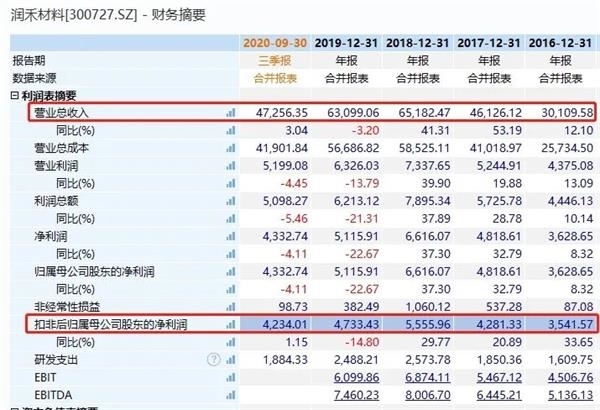This screenshot has width=600, height=410.
Task: Open chart icon for 同比(%) under 营业利润
Action: pos(231,183)
